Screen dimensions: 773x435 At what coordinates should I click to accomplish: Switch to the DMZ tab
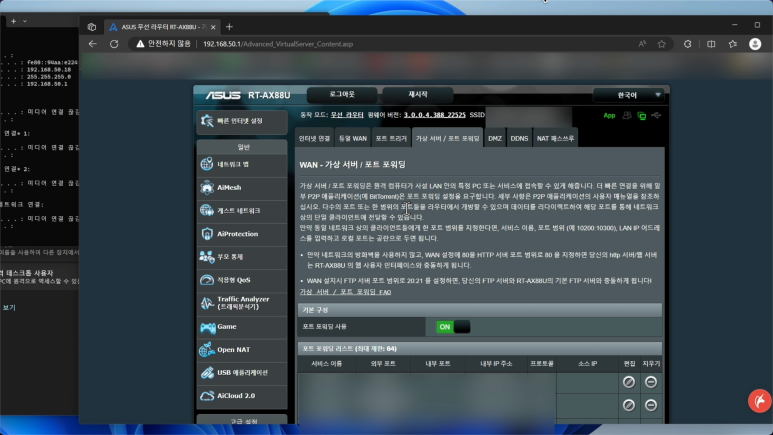pyautogui.click(x=495, y=139)
